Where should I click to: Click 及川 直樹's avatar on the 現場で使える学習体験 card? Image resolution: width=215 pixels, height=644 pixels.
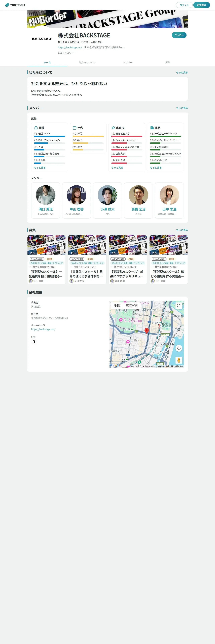[x=71, y=281]
